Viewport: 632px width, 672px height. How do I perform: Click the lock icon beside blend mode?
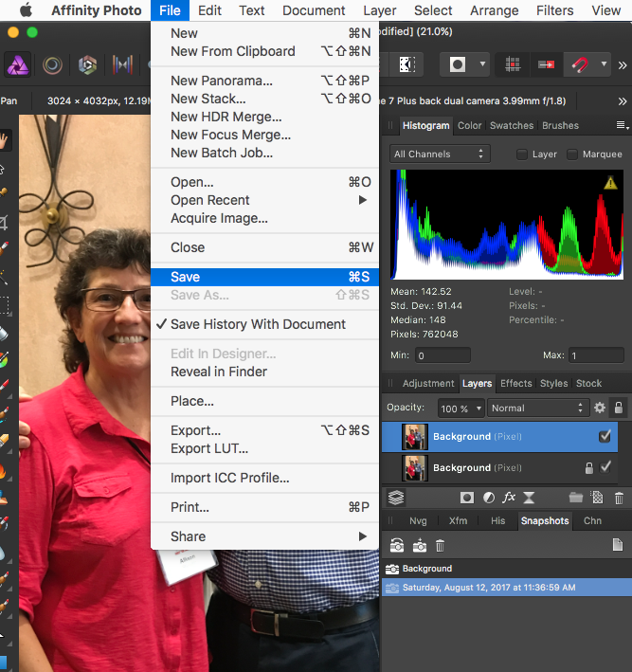(x=619, y=408)
